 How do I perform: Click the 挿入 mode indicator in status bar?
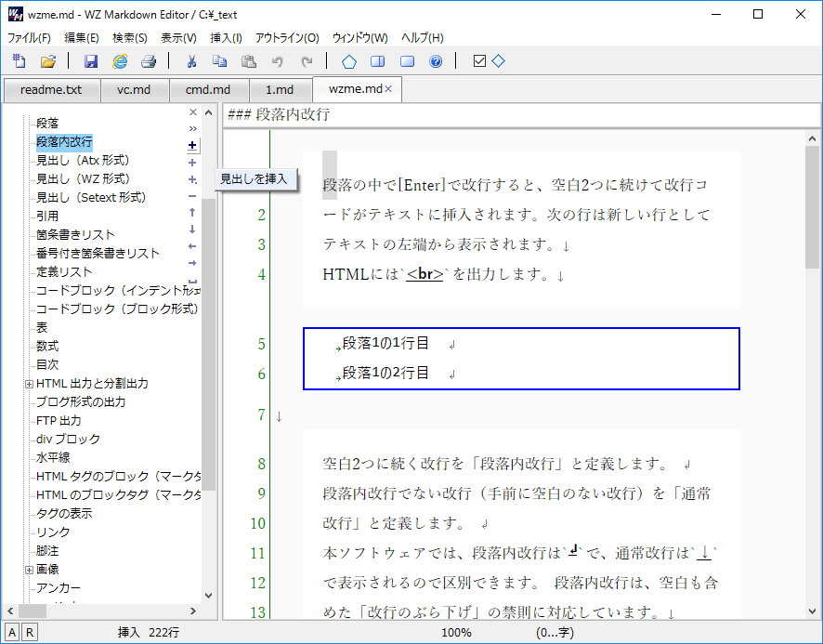(x=128, y=633)
